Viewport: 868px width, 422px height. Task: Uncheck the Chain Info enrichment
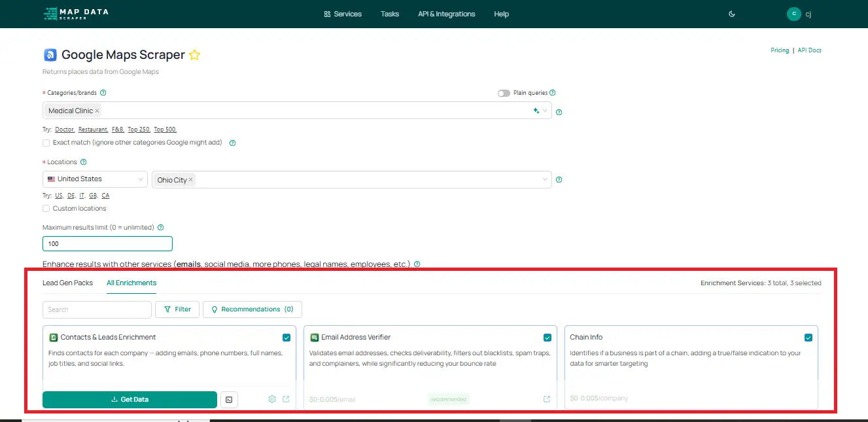pyautogui.click(x=808, y=338)
